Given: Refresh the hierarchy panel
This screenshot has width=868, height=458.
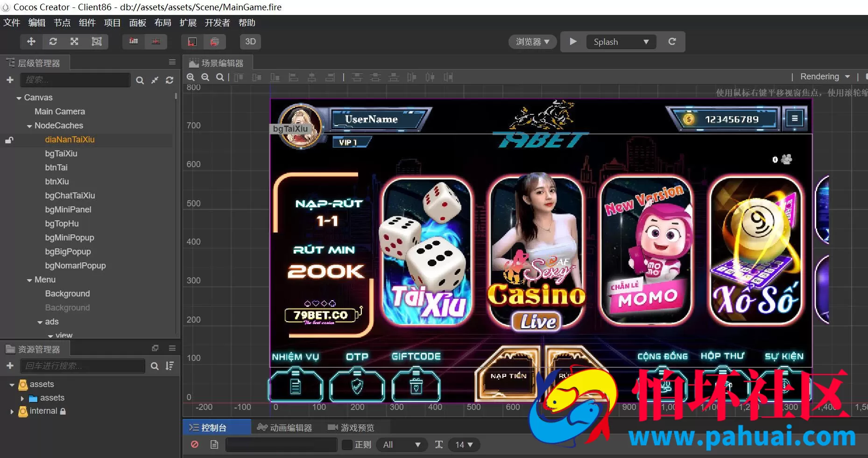Looking at the screenshot, I should click(169, 80).
